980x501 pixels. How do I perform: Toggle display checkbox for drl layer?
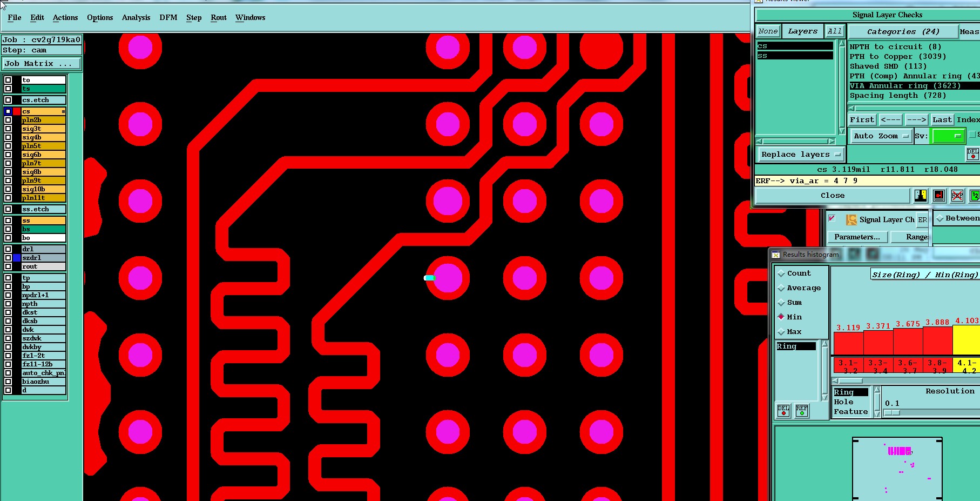click(8, 249)
